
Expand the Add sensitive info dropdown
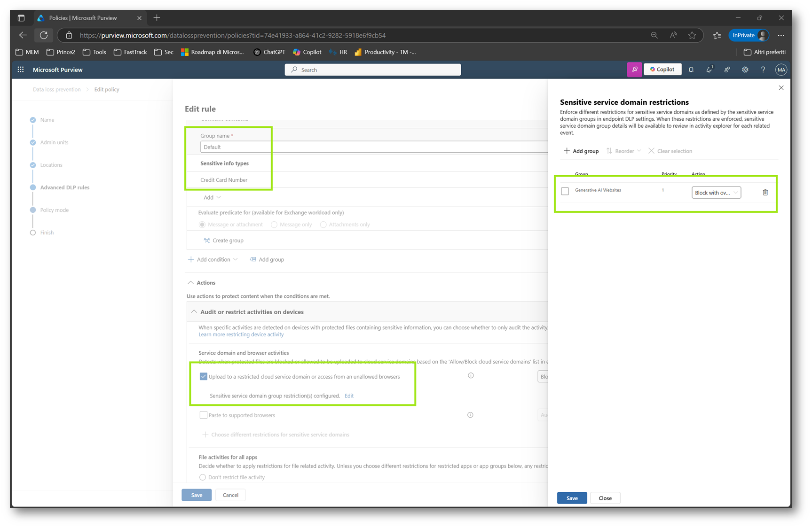tap(212, 197)
